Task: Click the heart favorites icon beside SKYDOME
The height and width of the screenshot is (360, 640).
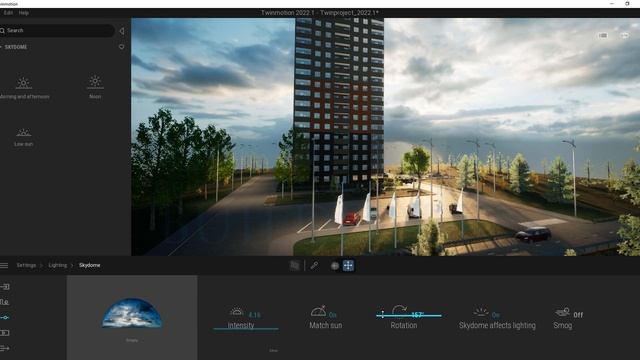Action: tap(122, 47)
